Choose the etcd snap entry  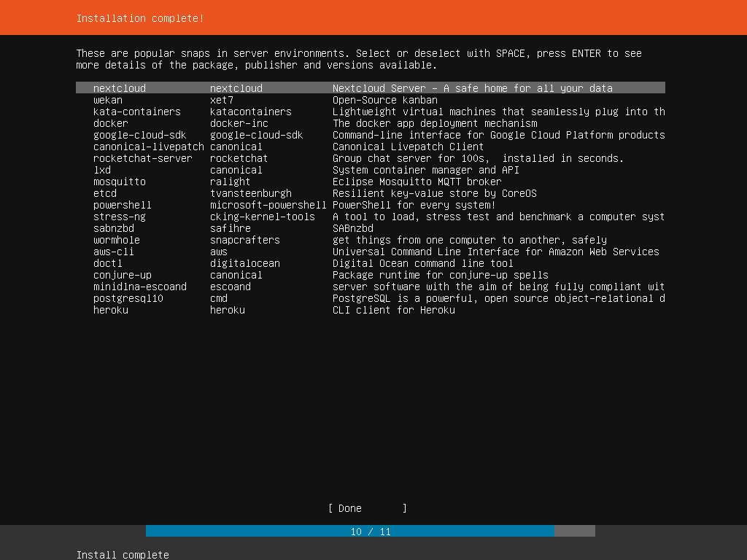(370, 193)
